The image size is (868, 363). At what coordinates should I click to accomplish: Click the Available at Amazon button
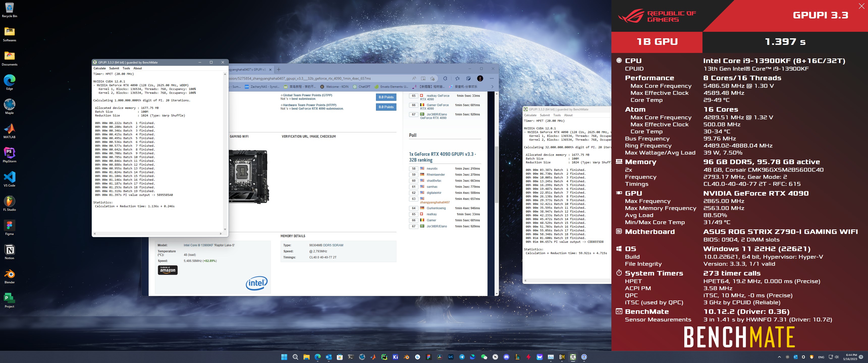tap(168, 270)
